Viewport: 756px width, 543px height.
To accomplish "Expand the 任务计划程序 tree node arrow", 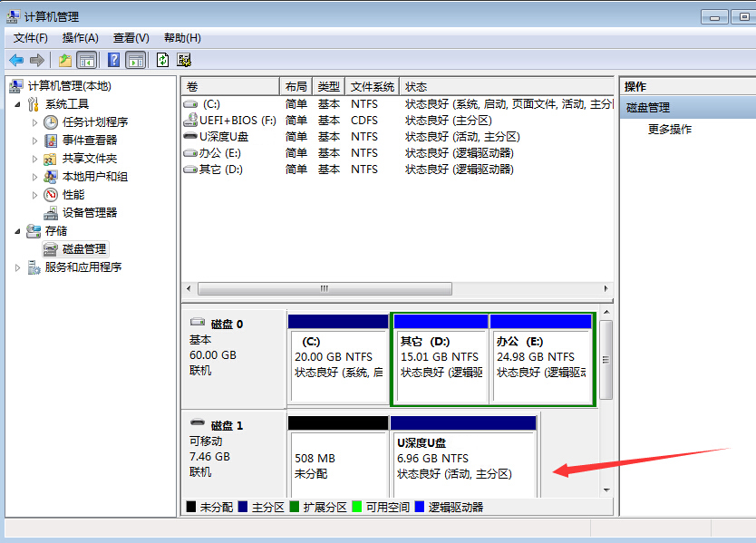I will 35,122.
